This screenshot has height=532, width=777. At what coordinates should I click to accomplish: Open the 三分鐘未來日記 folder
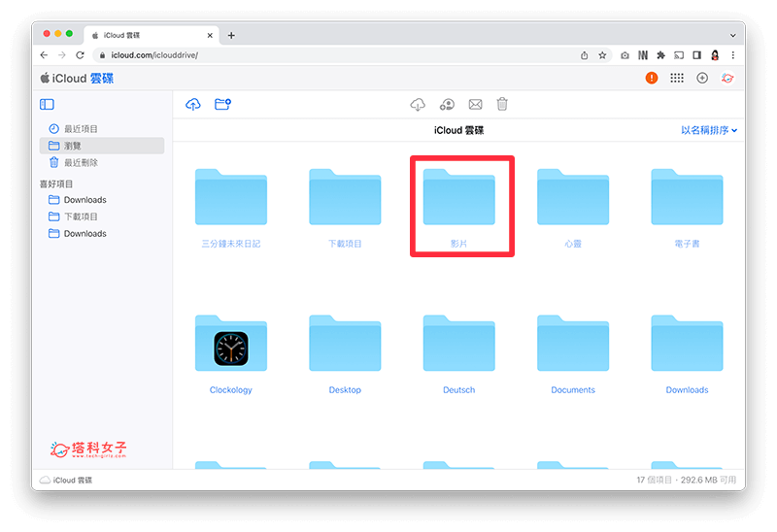pyautogui.click(x=231, y=208)
